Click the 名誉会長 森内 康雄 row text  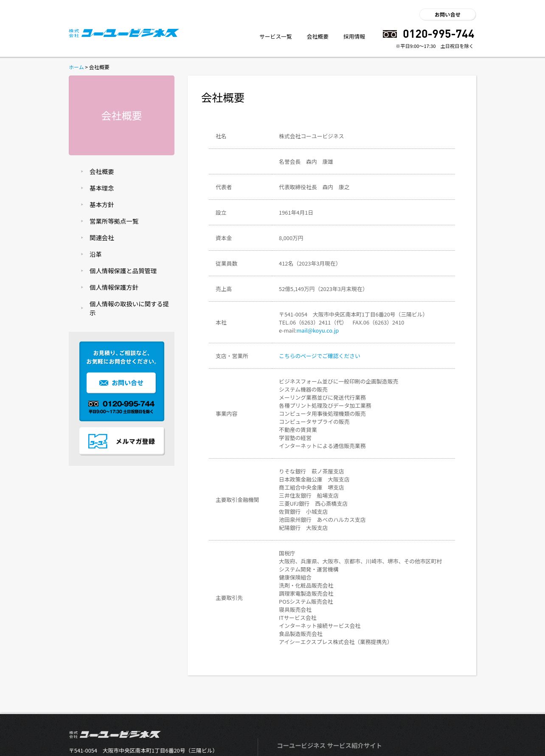pos(306,162)
